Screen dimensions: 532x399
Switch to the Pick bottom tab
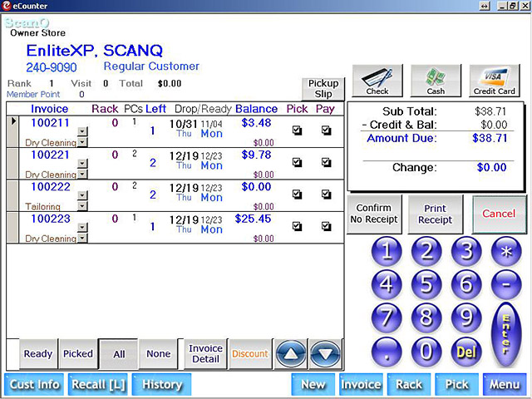click(456, 384)
